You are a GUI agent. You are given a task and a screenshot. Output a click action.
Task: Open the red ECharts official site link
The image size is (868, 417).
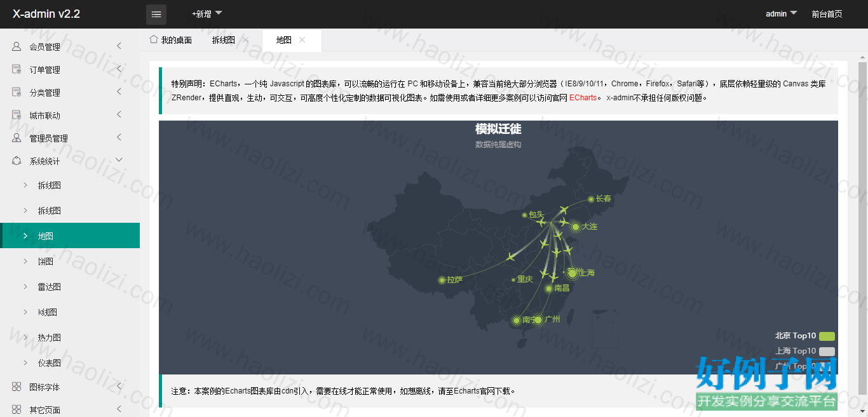click(x=583, y=98)
